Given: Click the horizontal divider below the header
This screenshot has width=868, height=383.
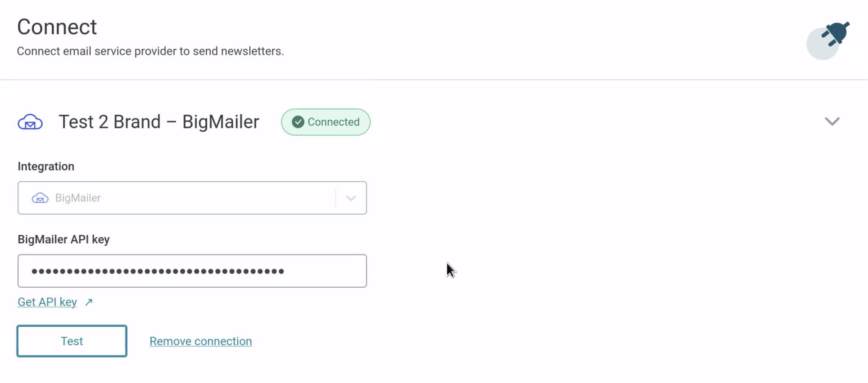Looking at the screenshot, I should click(434, 80).
